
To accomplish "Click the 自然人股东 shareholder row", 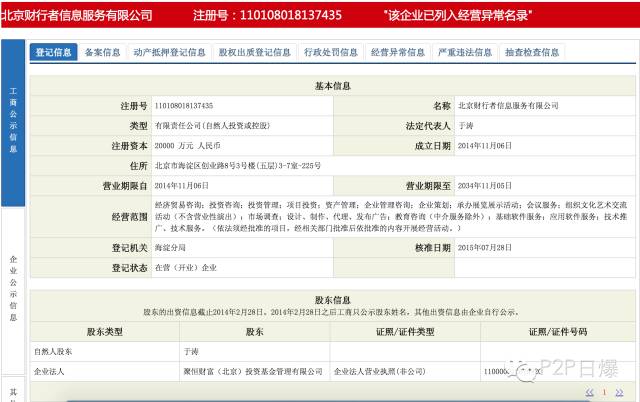I will click(x=333, y=351).
